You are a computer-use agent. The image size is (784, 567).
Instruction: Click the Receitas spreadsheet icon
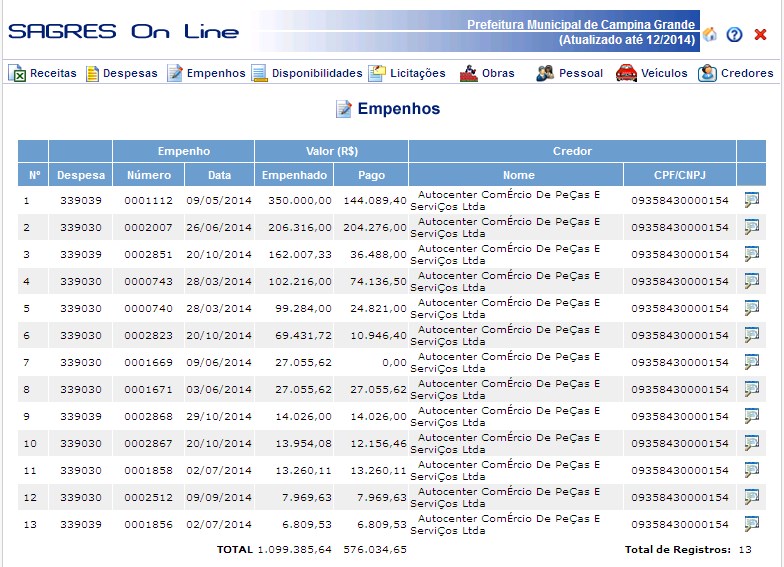point(17,74)
